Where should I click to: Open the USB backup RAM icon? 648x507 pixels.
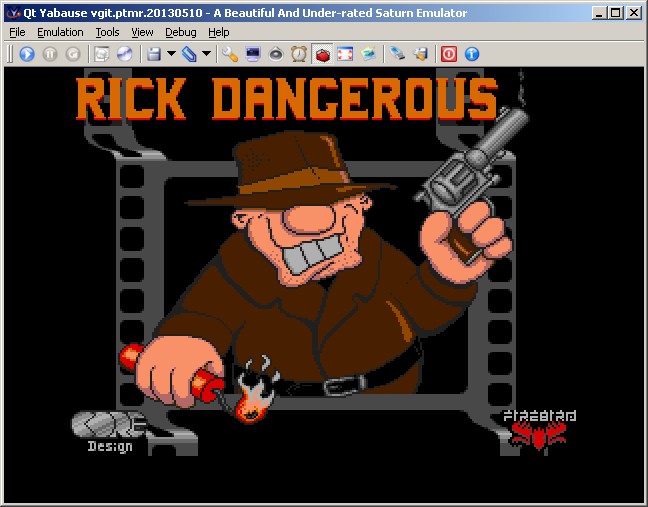coord(397,54)
